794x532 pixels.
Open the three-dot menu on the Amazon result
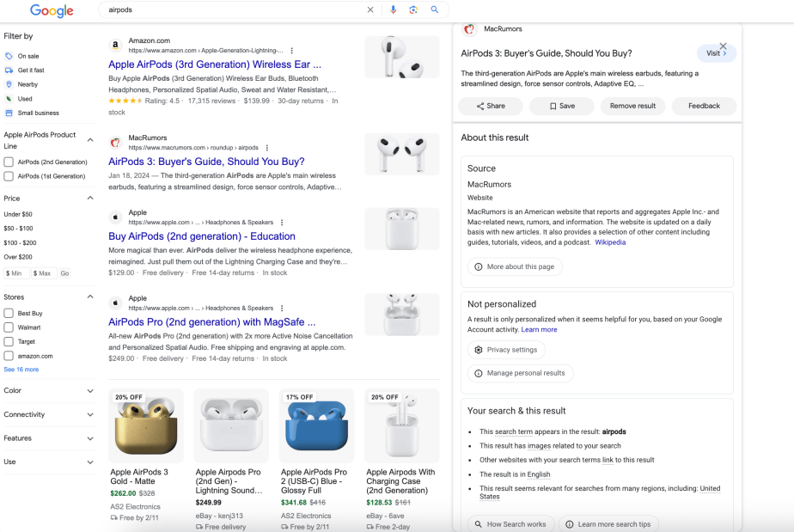click(291, 50)
